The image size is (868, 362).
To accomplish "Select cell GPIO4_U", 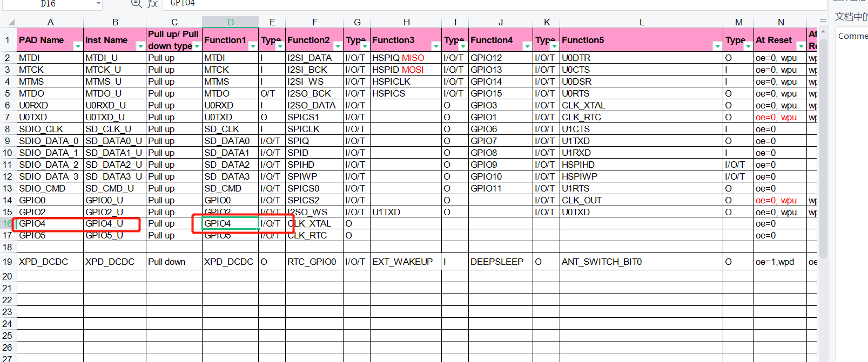I will click(115, 223).
